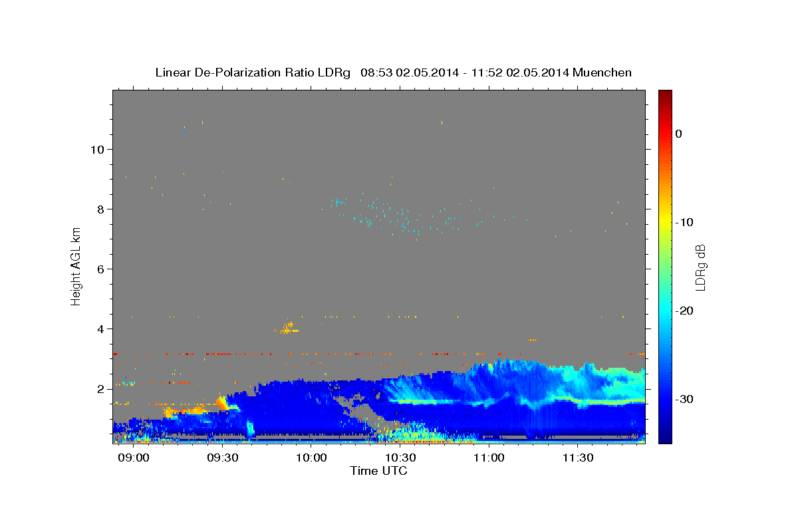Click the 'LDRg dB' colorbar label

(x=700, y=267)
